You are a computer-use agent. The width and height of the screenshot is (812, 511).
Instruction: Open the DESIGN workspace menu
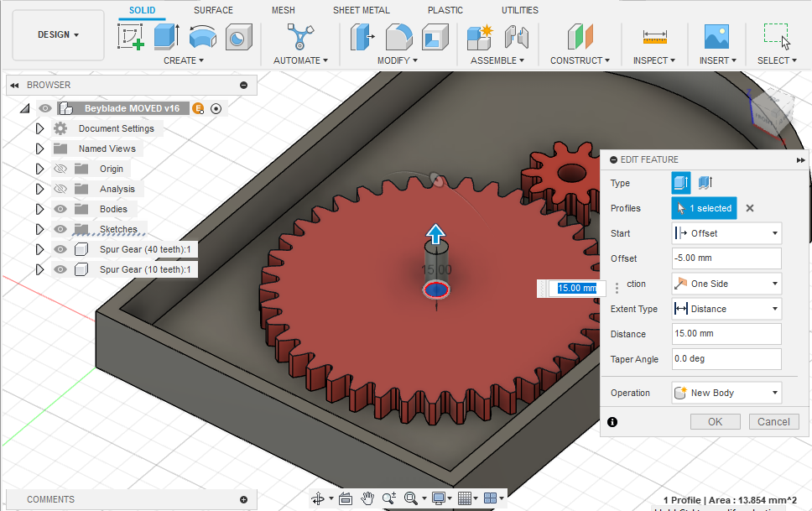click(x=57, y=35)
